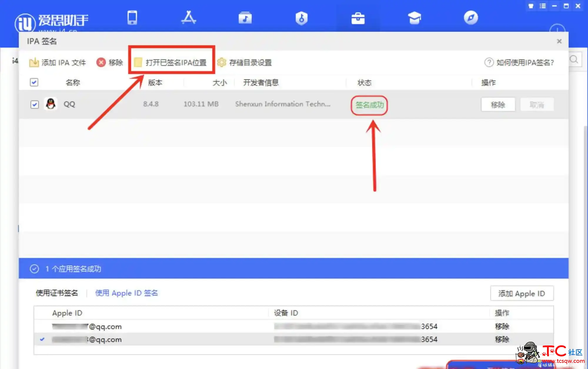Click device ID ending 3654 in second row
This screenshot has height=369, width=588.
click(x=356, y=339)
